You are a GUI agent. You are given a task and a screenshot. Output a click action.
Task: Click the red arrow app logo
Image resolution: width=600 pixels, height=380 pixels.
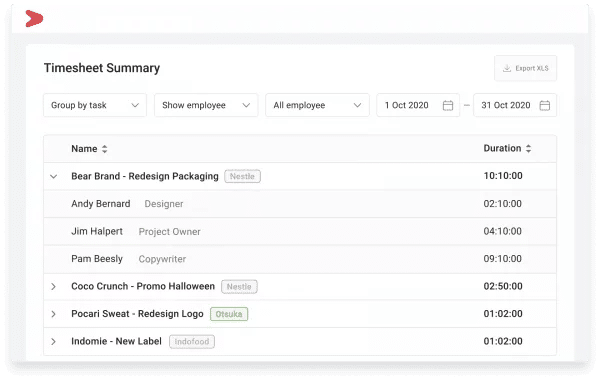coord(34,19)
